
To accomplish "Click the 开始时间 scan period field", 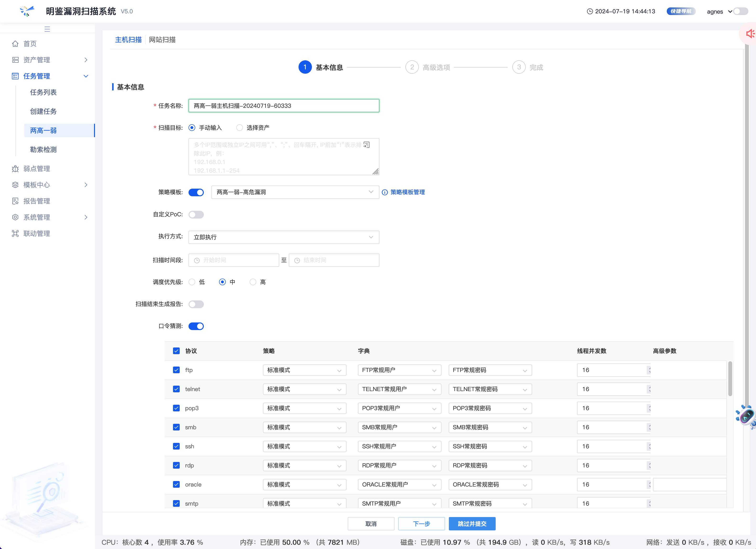I will (234, 260).
